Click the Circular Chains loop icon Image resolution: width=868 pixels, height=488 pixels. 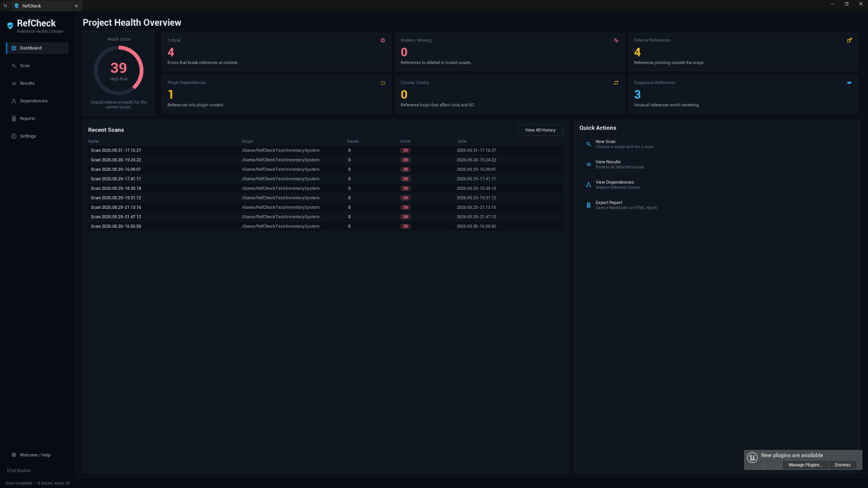pos(616,83)
